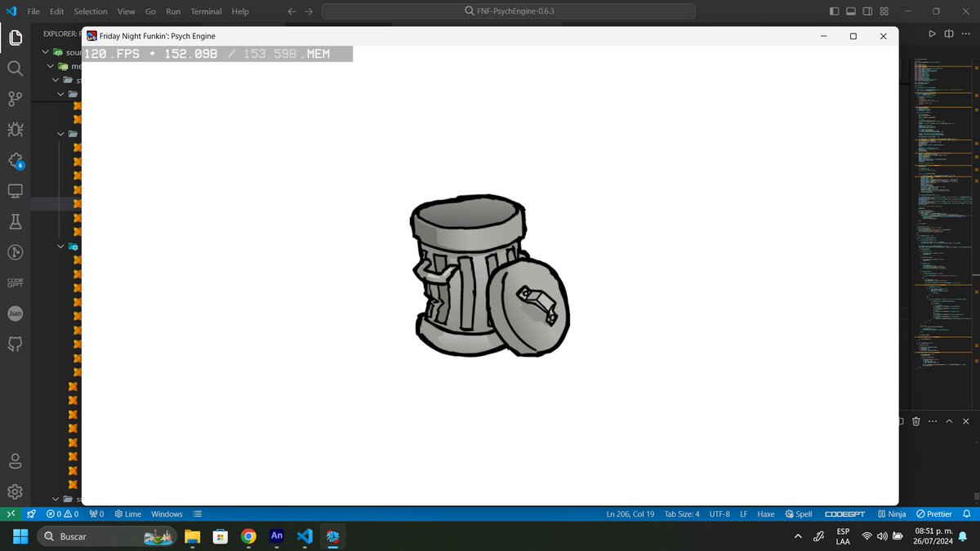Open the editor More Actions ellipsis
The height and width of the screenshot is (551, 980).
[965, 33]
